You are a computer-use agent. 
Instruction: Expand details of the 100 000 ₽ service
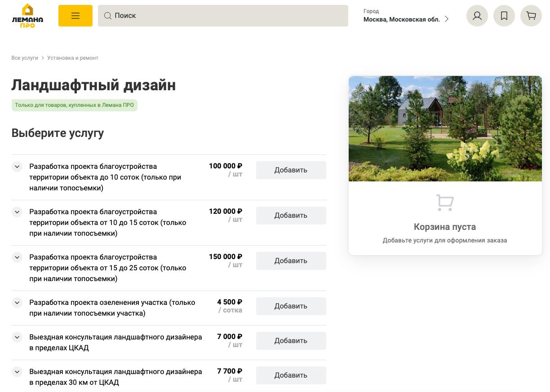(x=17, y=167)
